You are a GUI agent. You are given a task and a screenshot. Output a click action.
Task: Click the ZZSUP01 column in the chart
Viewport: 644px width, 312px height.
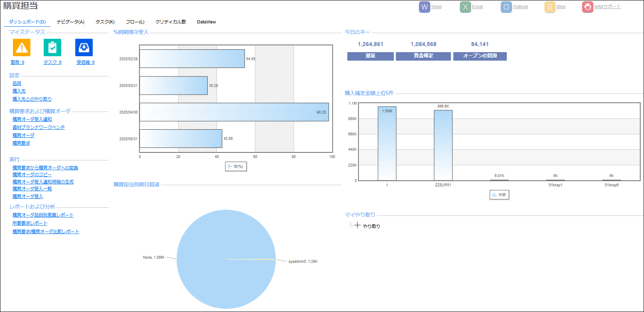click(443, 145)
